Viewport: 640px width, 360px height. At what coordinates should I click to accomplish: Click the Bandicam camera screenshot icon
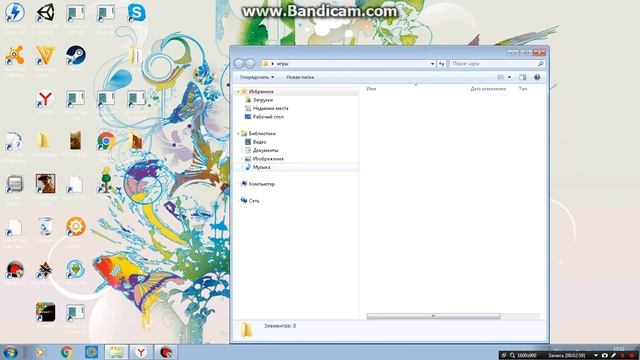605,356
